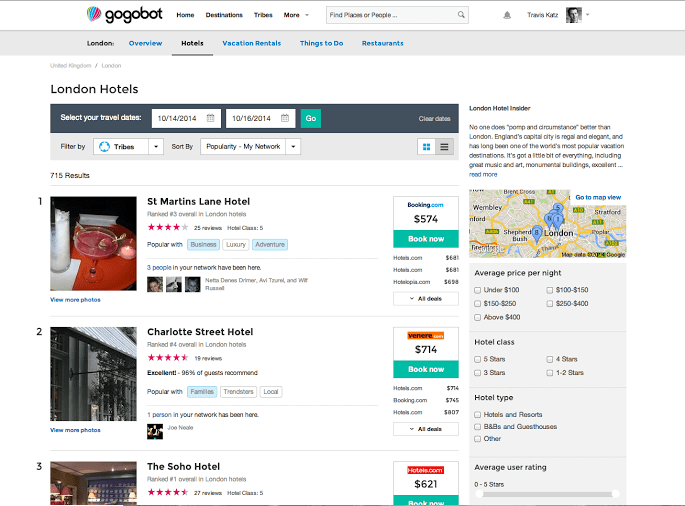Click first friend avatar under St Martins Lane
The image size is (685, 506).
tap(155, 284)
